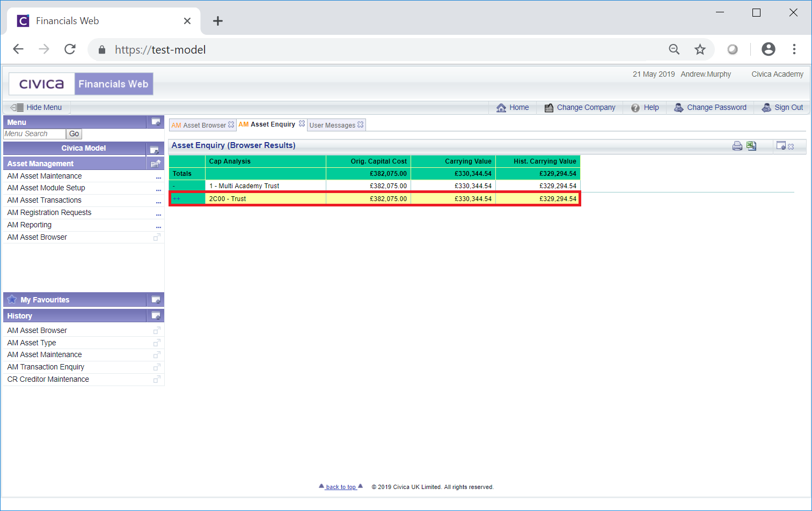Click Sign Out
812x511 pixels.
[782, 107]
